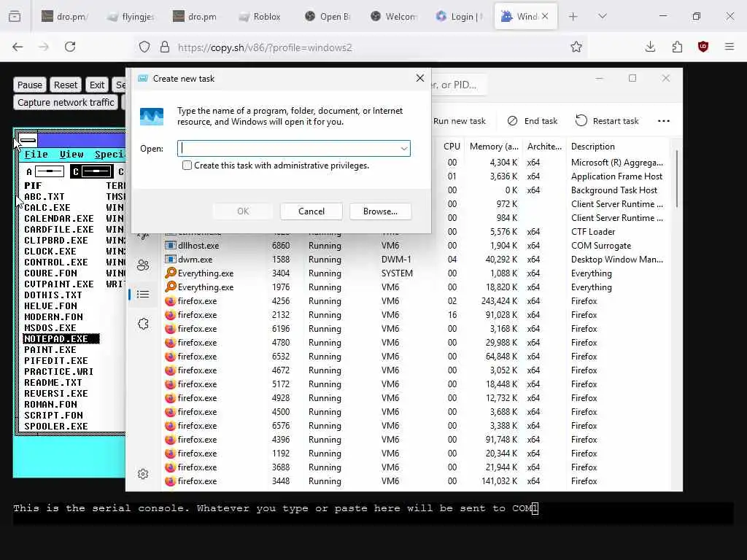Close the active Wind tab
Screen dimensions: 747x560
pyautogui.click(x=545, y=16)
